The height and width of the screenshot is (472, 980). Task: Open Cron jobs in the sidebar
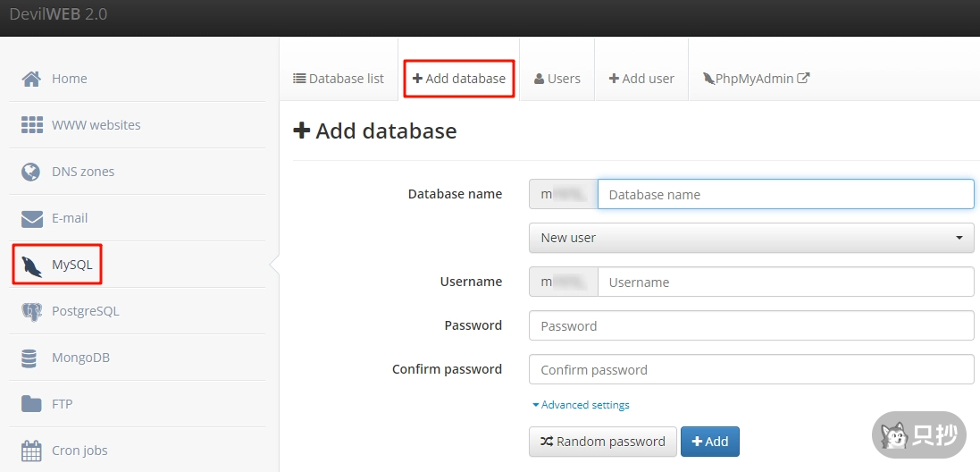137,451
